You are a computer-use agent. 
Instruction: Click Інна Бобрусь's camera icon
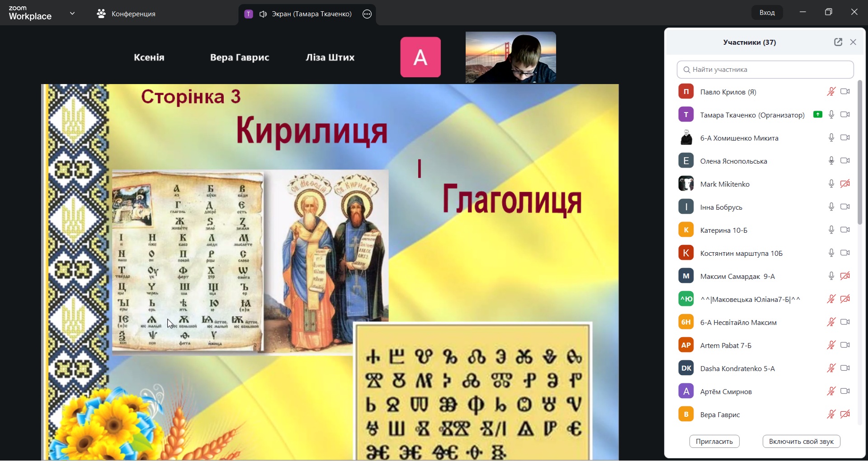pyautogui.click(x=845, y=207)
